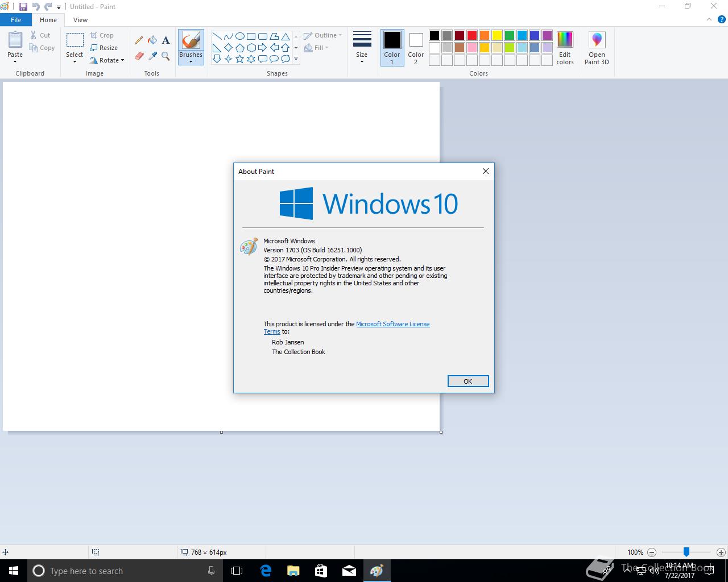Choose the Cloud callout shape

285,59
